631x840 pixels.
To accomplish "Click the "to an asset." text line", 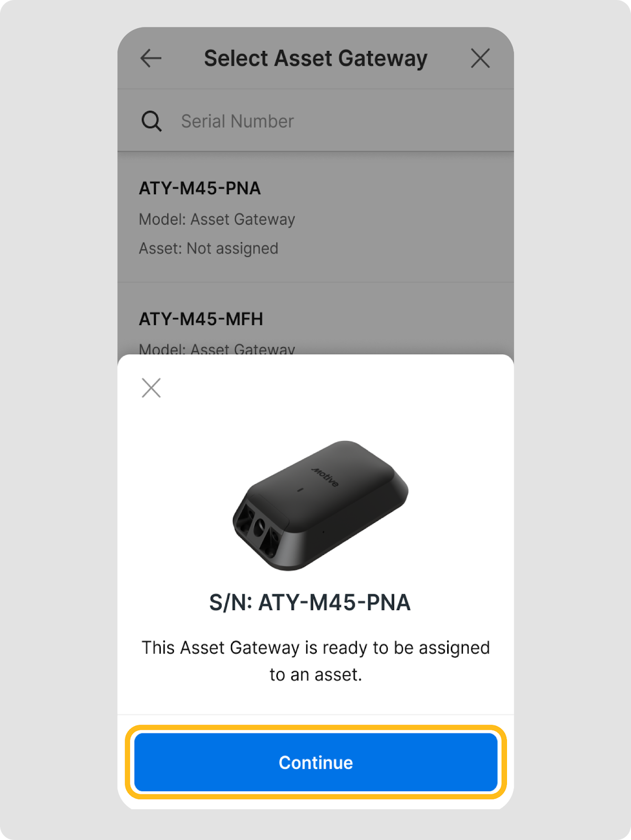I will 315,675.
